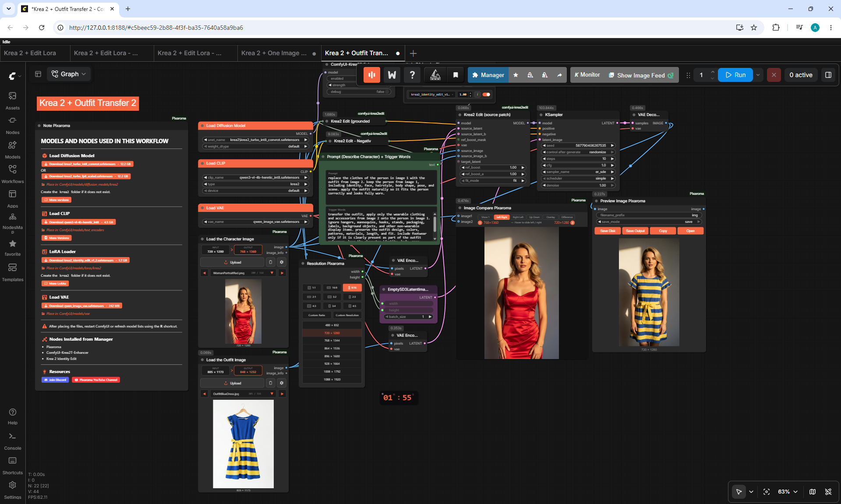Click the star icon beside Manager

516,75
